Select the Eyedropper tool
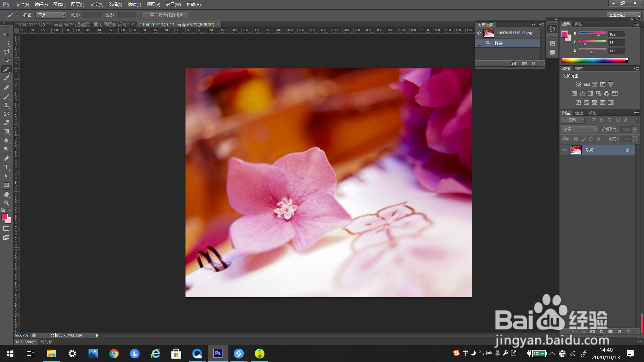 tap(6, 78)
